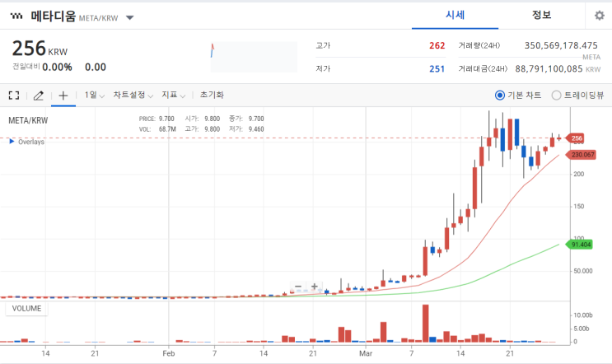
Task: Click the 0.00% change value
Action: (x=57, y=67)
